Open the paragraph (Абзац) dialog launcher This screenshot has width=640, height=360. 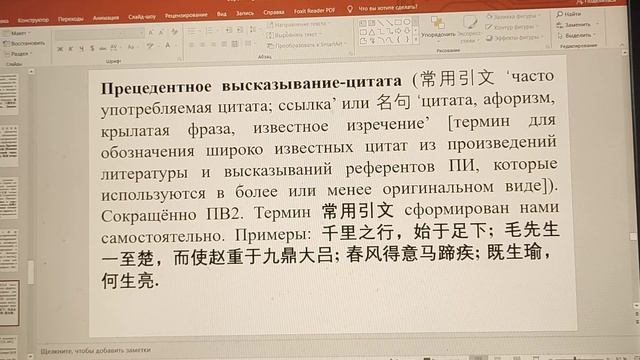[x=350, y=53]
